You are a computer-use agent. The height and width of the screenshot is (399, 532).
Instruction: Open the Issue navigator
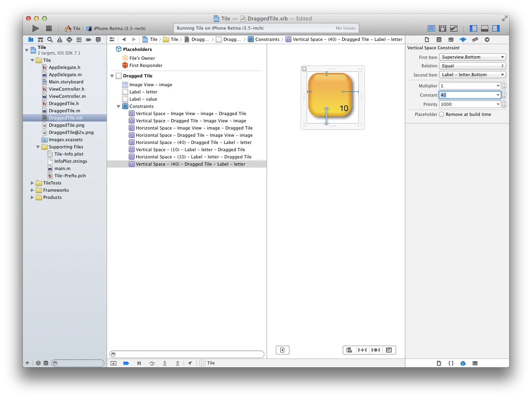[x=60, y=40]
